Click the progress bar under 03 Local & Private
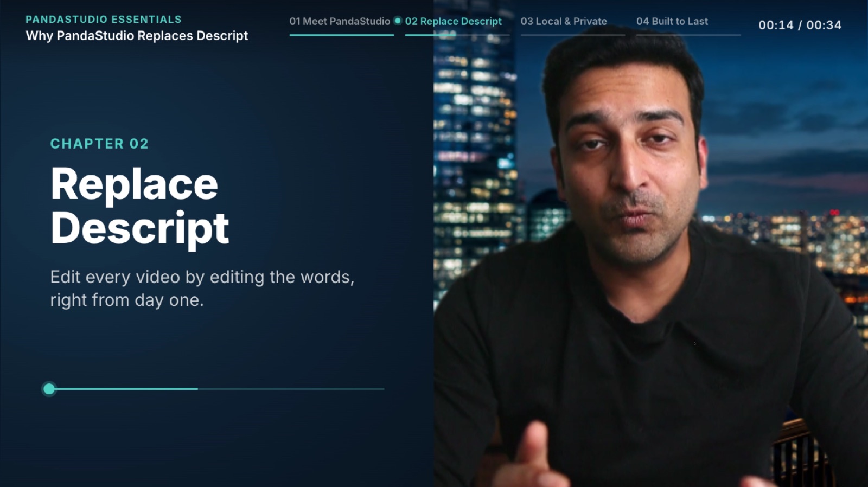 click(x=572, y=35)
